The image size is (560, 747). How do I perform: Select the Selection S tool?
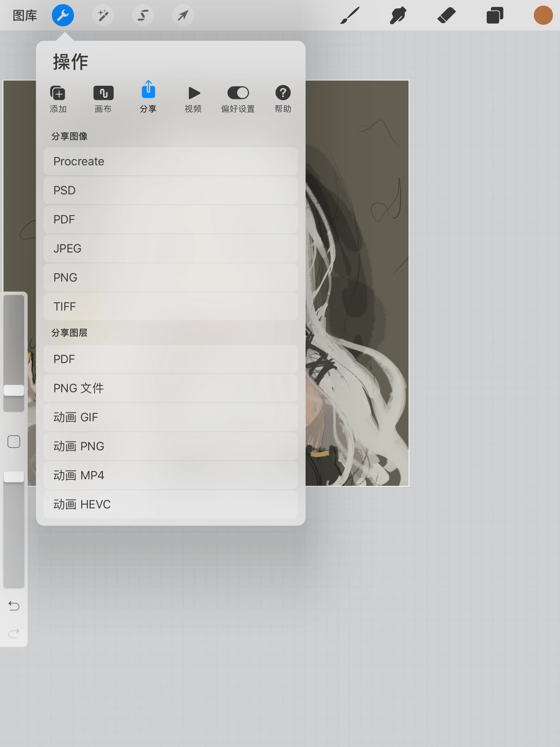[x=143, y=15]
